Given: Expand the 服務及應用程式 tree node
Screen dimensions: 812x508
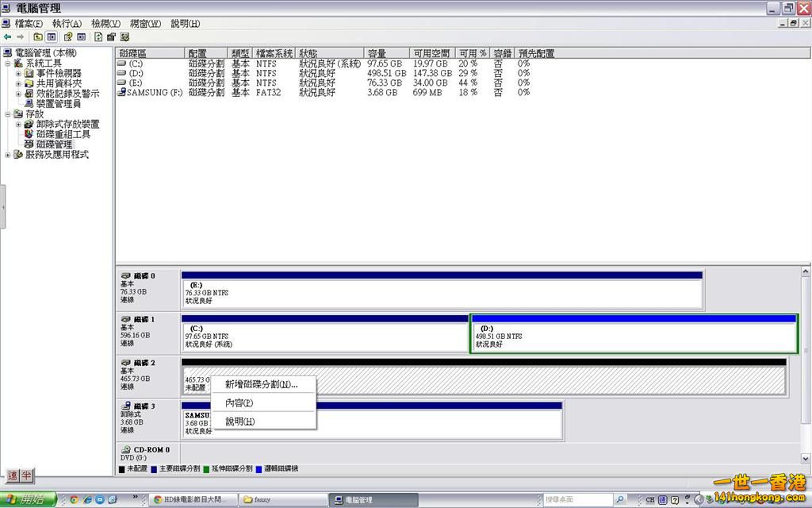Looking at the screenshot, I should click(x=8, y=155).
